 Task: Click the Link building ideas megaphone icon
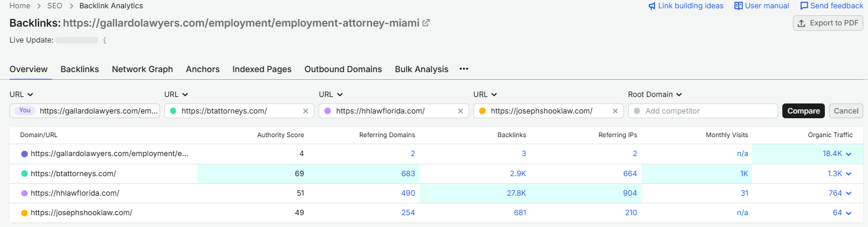click(652, 6)
